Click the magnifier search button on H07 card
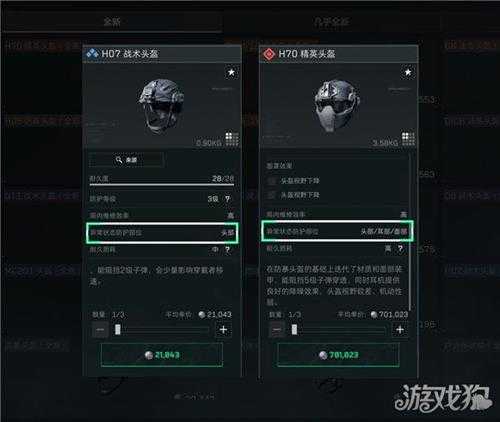 coord(126,160)
